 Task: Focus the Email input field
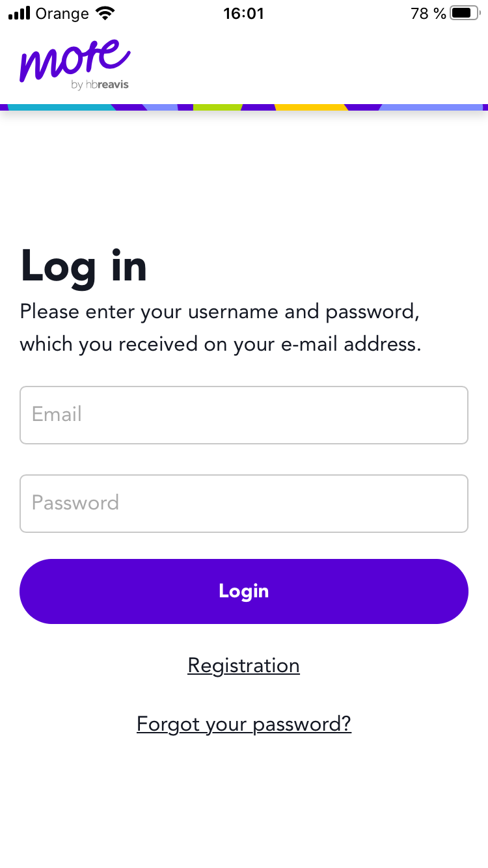click(x=244, y=415)
